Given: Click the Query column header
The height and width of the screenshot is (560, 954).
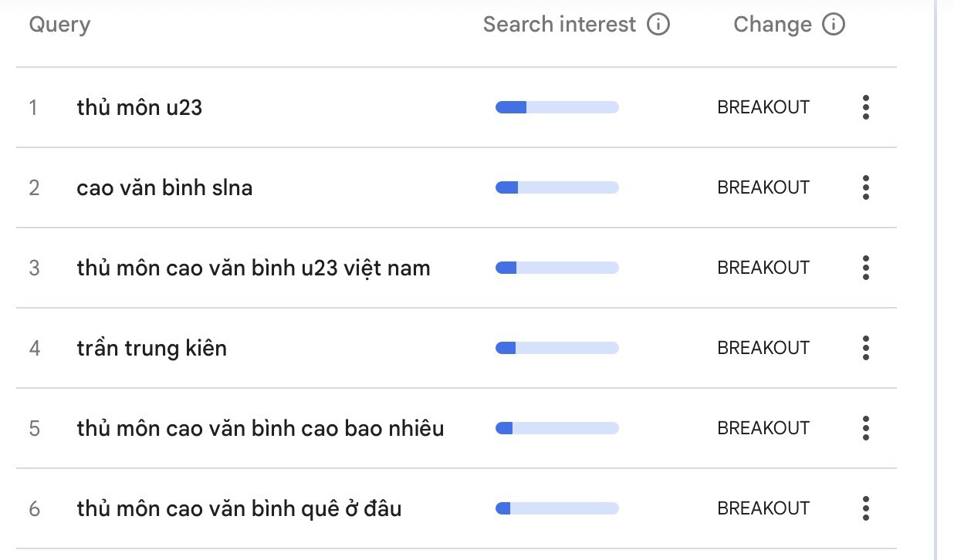Looking at the screenshot, I should tap(59, 24).
